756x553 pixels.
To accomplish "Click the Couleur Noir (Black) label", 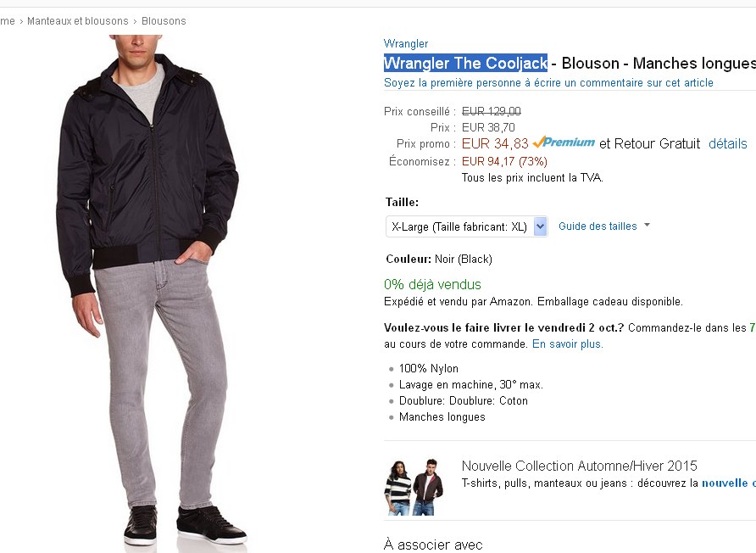I will (x=439, y=259).
